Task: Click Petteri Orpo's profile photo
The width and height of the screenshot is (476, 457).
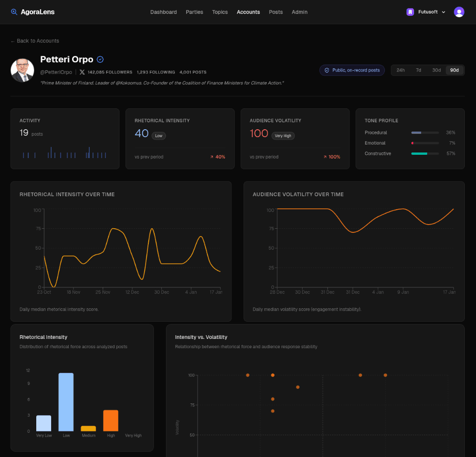Action: point(22,70)
